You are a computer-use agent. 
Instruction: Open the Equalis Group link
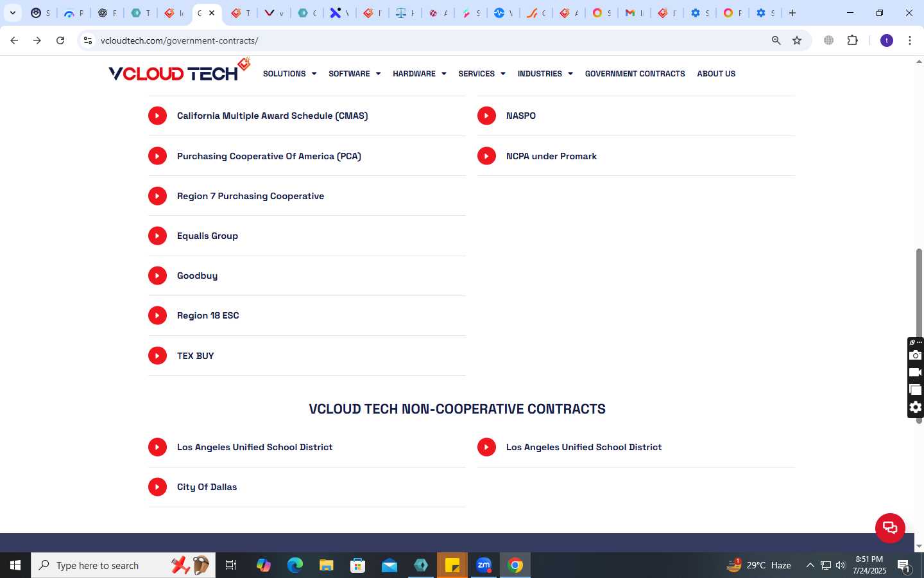(x=207, y=236)
